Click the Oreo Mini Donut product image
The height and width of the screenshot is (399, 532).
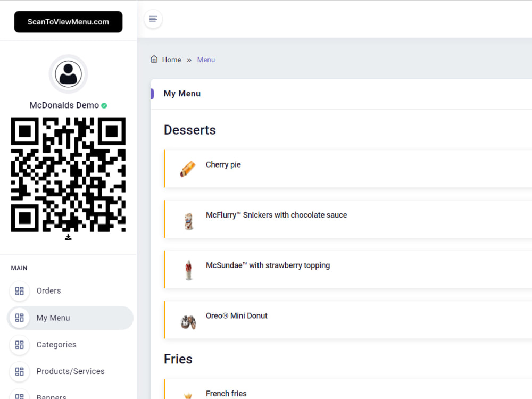[188, 322]
